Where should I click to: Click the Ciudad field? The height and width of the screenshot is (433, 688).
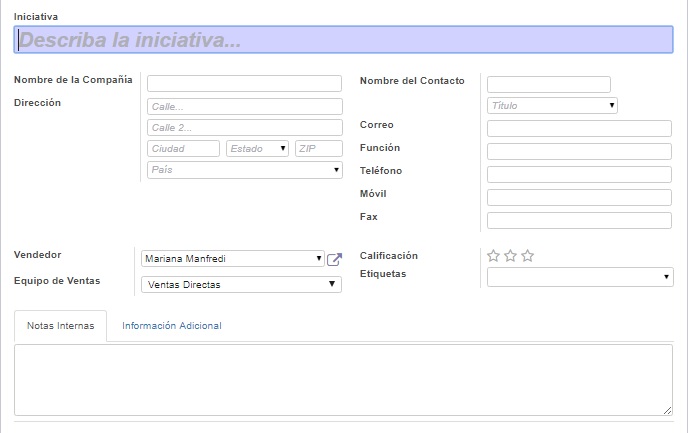[x=183, y=149]
